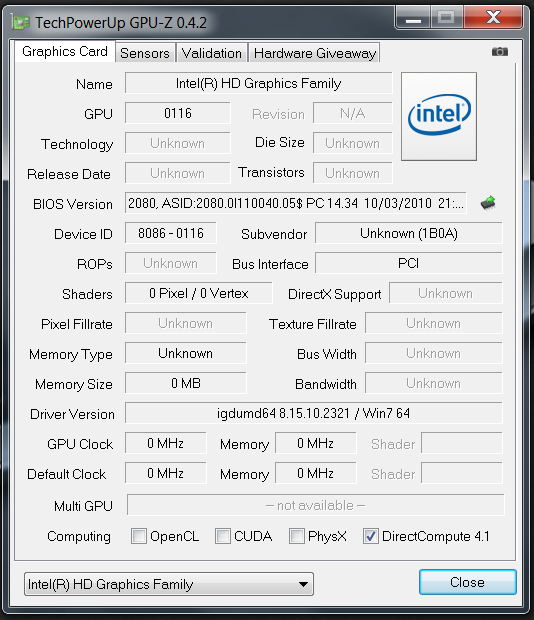The image size is (534, 620).
Task: Click the Bandwidth Unknown field
Action: coord(434,383)
